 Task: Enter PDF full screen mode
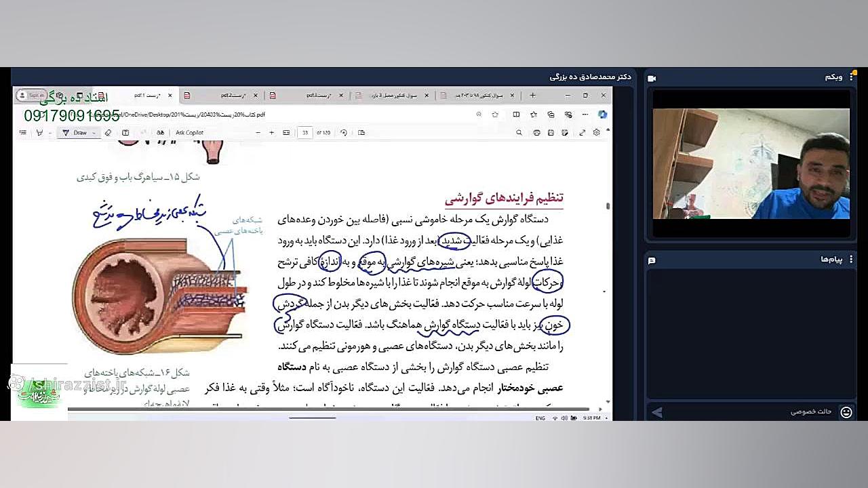tap(582, 133)
